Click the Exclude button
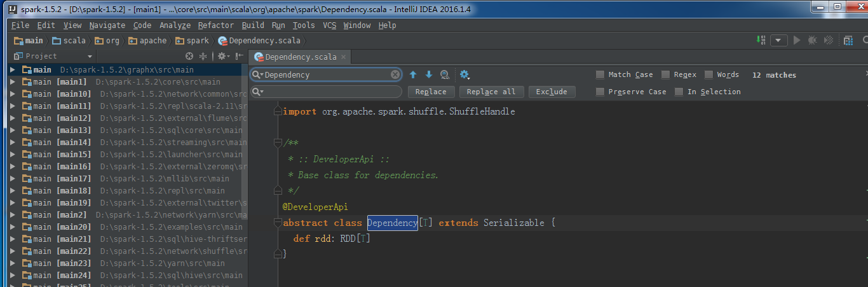Viewport: 868px width, 287px height. click(552, 92)
